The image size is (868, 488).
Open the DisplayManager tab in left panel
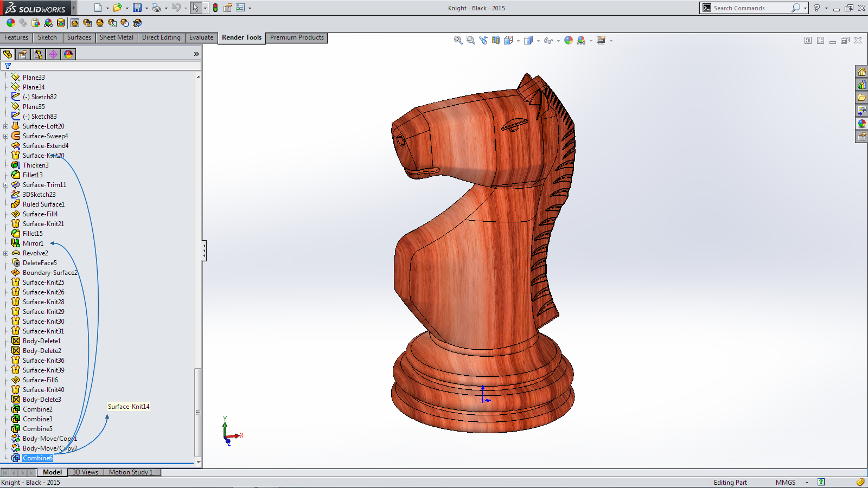pyautogui.click(x=68, y=54)
